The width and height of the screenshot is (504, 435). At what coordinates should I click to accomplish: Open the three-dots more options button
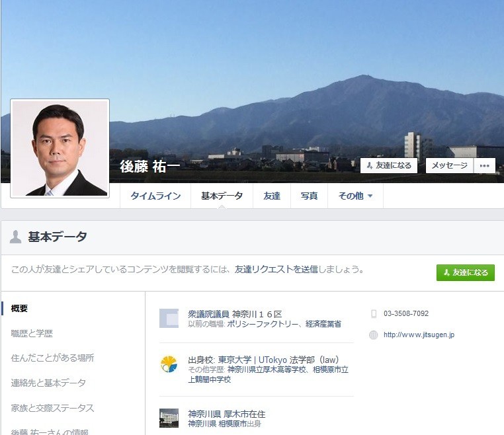click(x=484, y=165)
